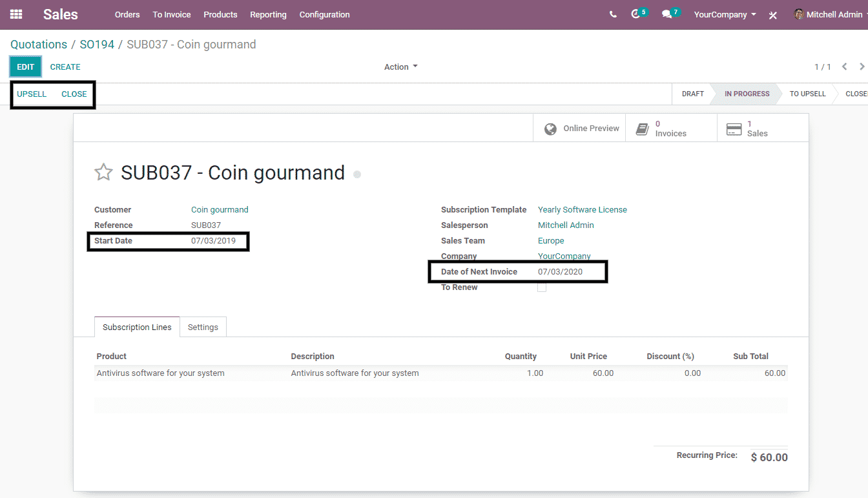Open the activities clock icon
868x498 pixels.
(635, 14)
